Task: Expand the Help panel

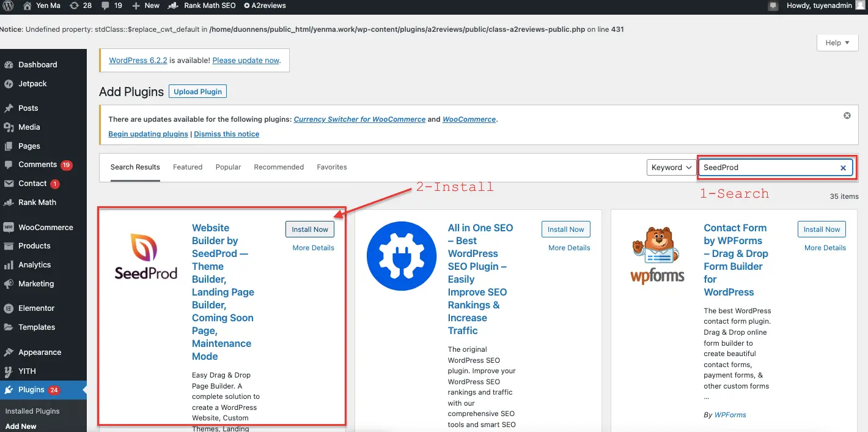Action: coord(837,42)
